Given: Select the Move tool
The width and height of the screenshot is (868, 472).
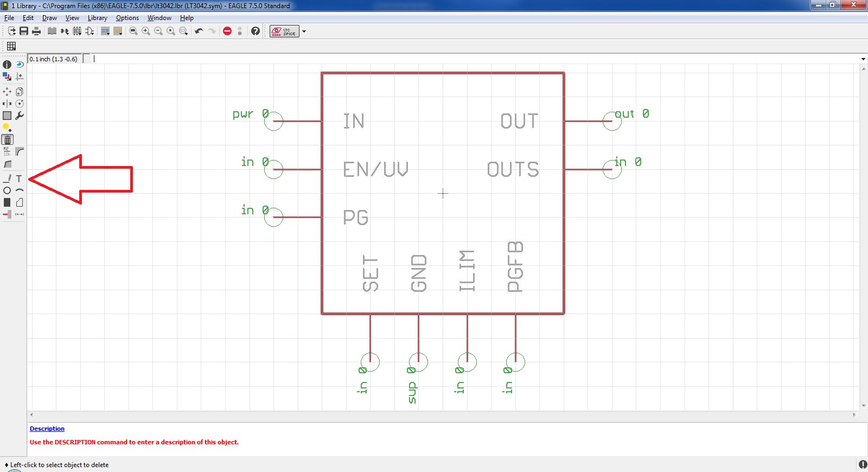Looking at the screenshot, I should pyautogui.click(x=7, y=92).
